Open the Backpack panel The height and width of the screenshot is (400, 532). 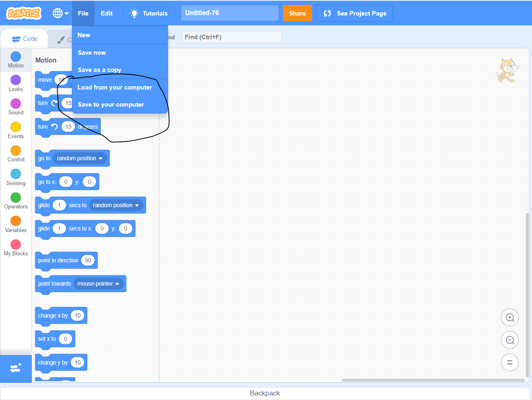[265, 393]
